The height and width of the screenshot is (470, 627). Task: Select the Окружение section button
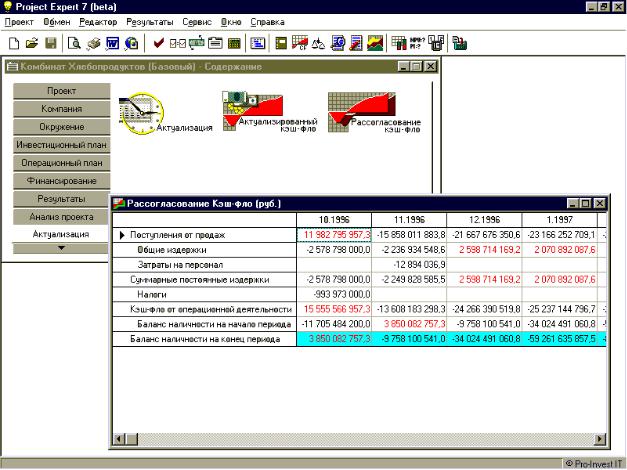[x=62, y=127]
